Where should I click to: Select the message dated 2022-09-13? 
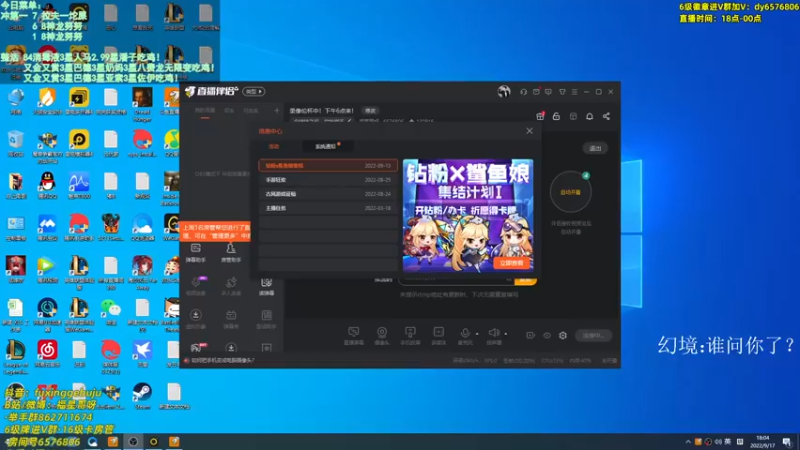pyautogui.click(x=328, y=165)
